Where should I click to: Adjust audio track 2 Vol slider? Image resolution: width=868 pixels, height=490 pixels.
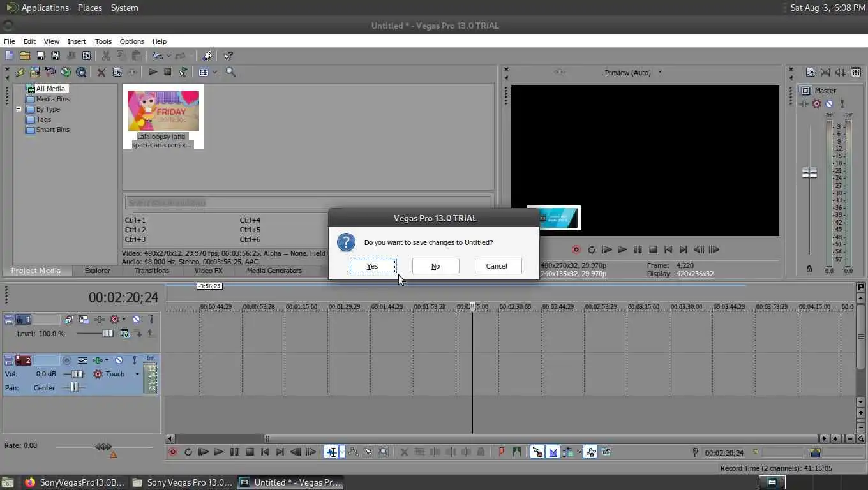click(x=77, y=374)
